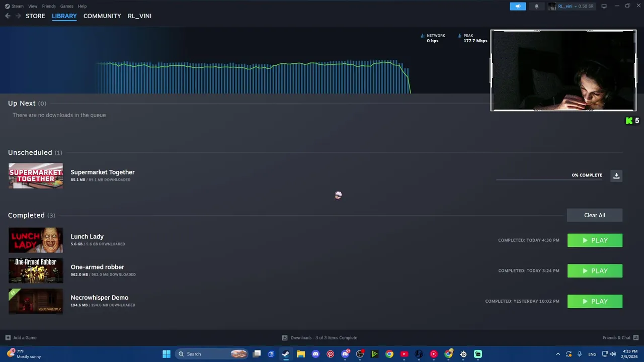The image size is (644, 362).
Task: Open Discord from the taskbar
Action: coord(315,354)
